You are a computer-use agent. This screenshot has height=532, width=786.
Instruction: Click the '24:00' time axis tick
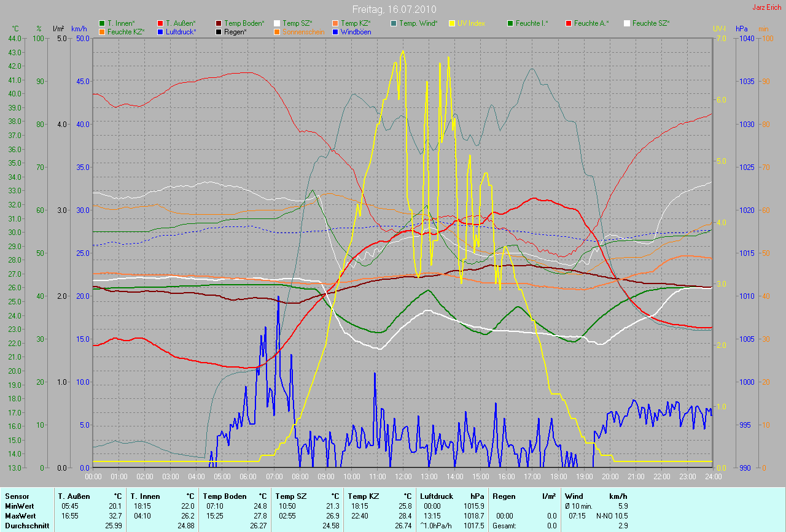[x=712, y=476]
